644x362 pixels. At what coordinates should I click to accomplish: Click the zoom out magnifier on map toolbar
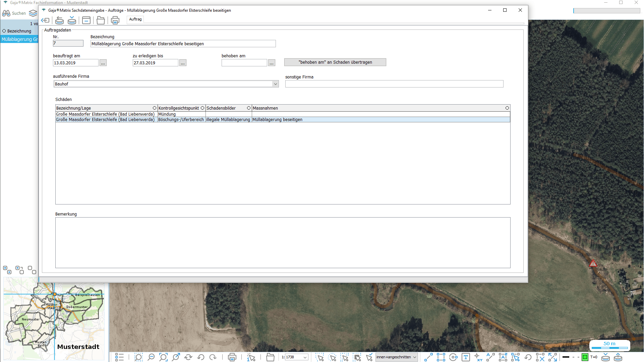(151, 357)
